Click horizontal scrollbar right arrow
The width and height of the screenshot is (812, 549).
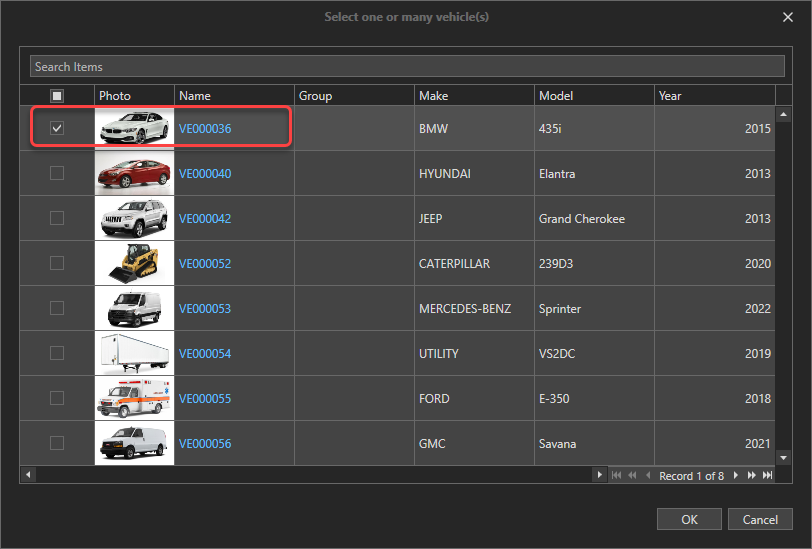tap(600, 475)
